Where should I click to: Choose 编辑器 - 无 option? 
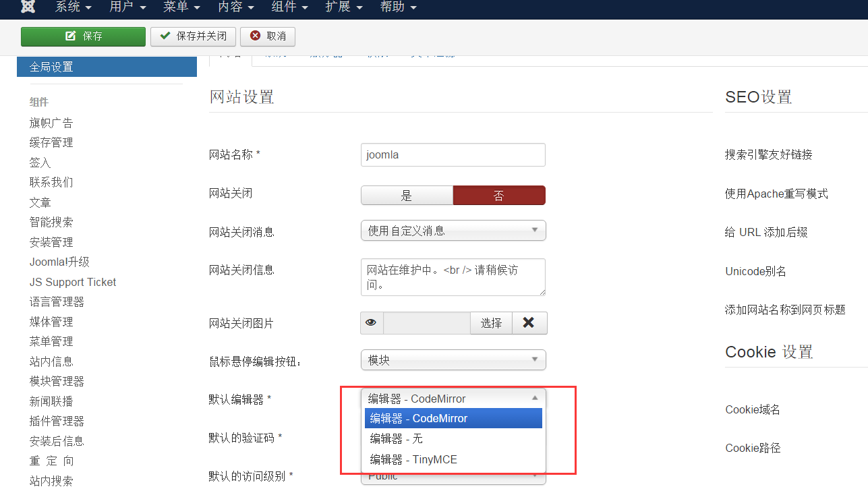click(453, 439)
